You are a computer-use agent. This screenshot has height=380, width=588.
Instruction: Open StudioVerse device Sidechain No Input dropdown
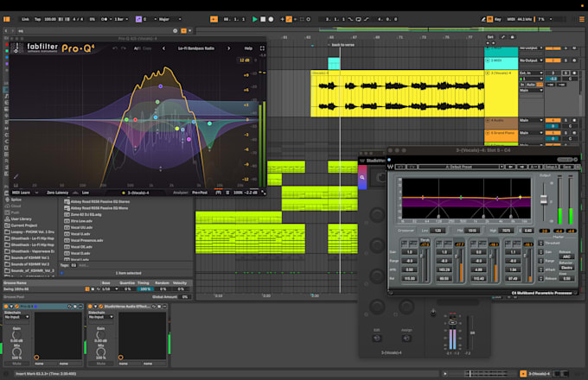click(100, 317)
